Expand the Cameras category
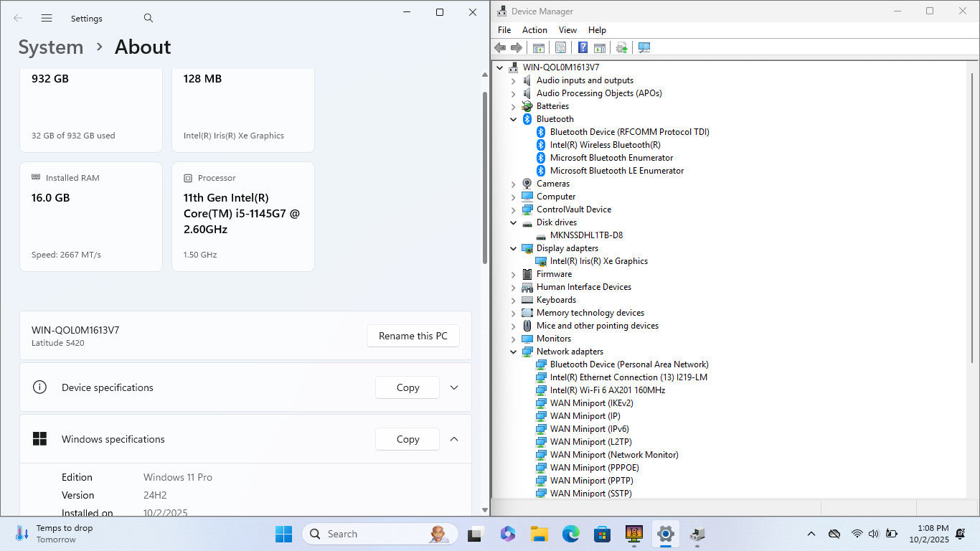Viewport: 980px width, 551px height. point(513,184)
